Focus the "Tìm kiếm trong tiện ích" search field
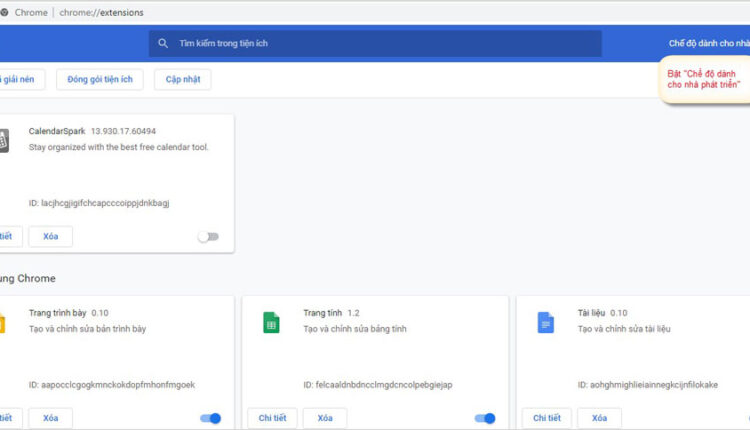 [x=380, y=43]
